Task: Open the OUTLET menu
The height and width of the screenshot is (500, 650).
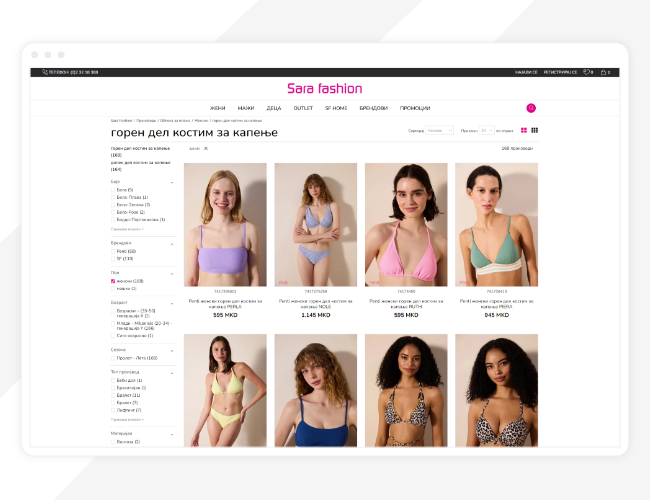Action: click(303, 108)
